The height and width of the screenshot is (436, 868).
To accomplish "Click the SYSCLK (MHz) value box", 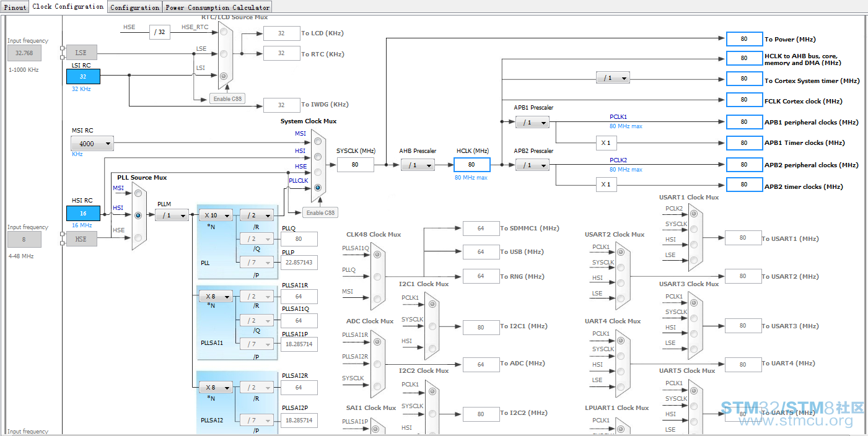I will (x=356, y=165).
